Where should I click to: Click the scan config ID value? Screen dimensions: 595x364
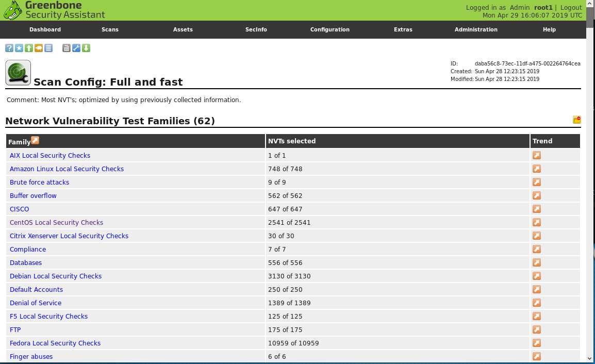[527, 63]
